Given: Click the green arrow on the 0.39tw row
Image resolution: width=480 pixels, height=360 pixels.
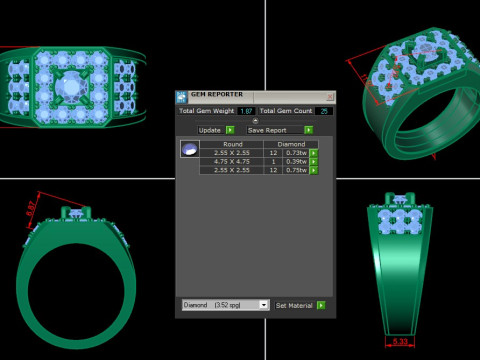Looking at the screenshot, I should [314, 162].
